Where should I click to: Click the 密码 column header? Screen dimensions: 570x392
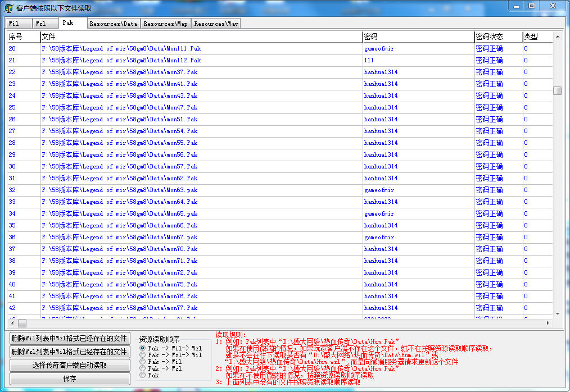coord(418,37)
